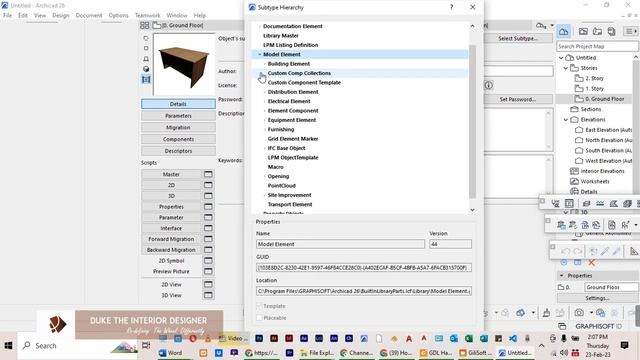Click the Select Subtype button
Screen dimensions: 640x360
coord(518,38)
